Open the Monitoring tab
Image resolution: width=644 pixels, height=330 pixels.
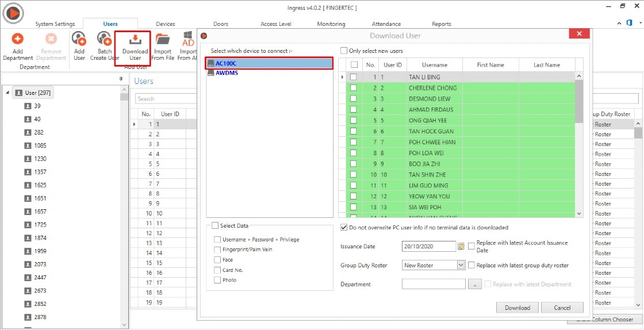pyautogui.click(x=331, y=24)
